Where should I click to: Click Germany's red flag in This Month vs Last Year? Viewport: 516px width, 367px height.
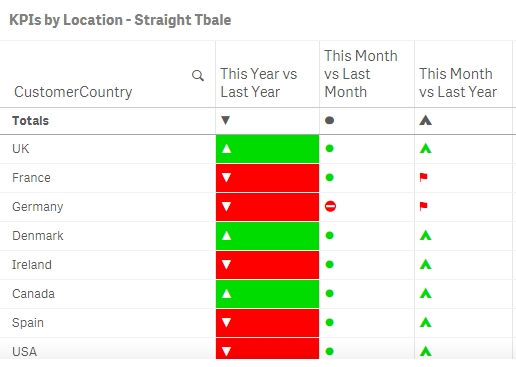click(x=424, y=206)
